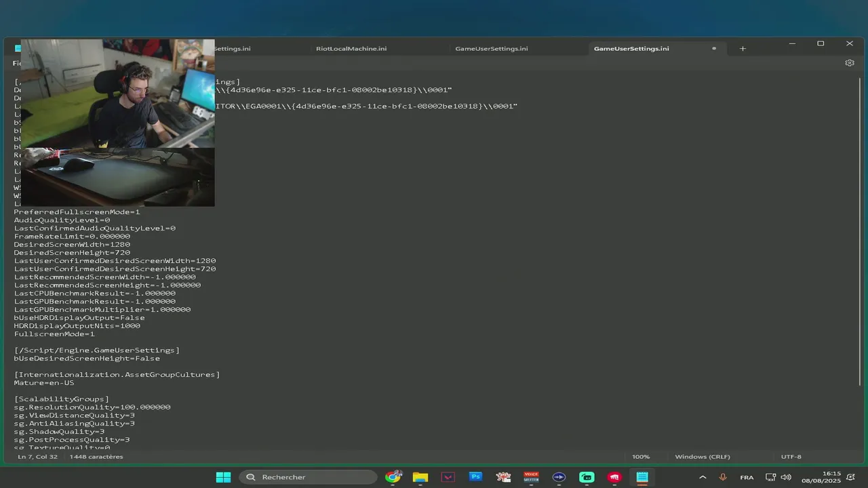Select active GameUserSettings.ini tab

click(631, 49)
